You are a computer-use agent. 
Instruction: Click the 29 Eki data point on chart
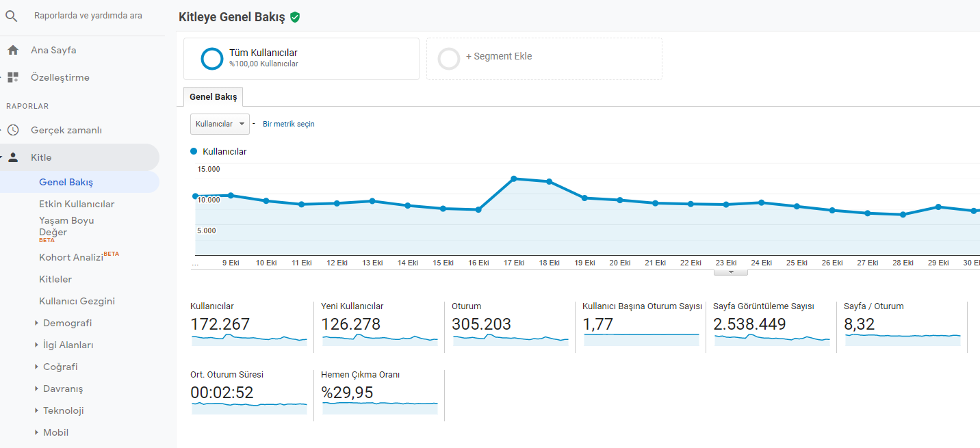[938, 207]
